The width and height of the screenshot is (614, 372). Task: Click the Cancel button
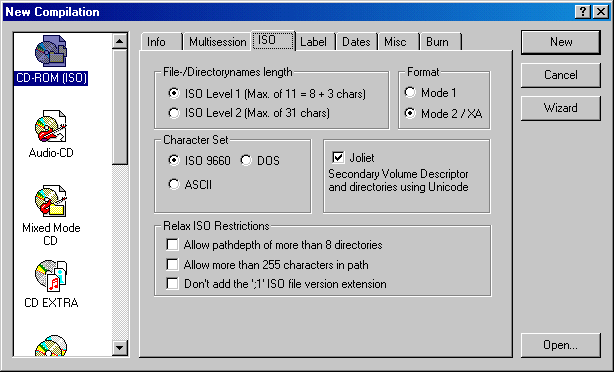pos(560,75)
